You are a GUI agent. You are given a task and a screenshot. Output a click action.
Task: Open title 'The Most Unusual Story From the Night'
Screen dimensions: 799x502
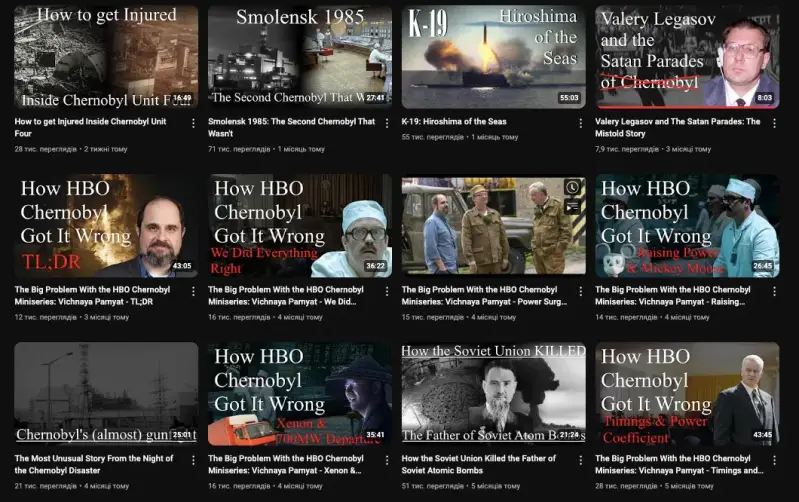click(94, 464)
